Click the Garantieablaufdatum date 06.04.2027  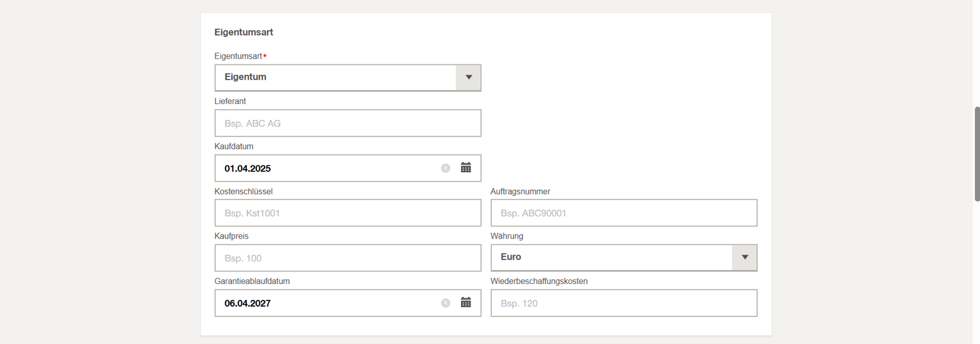tap(247, 303)
